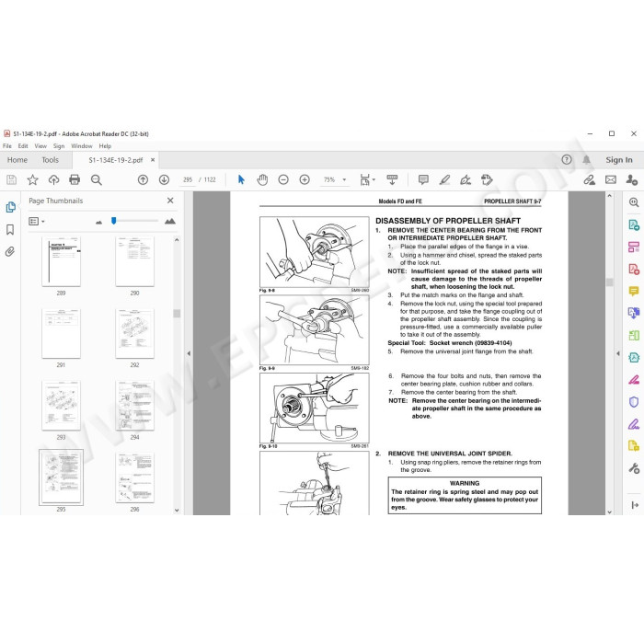Select the highlighter pen tool
This screenshot has width=644, height=644.
click(444, 180)
